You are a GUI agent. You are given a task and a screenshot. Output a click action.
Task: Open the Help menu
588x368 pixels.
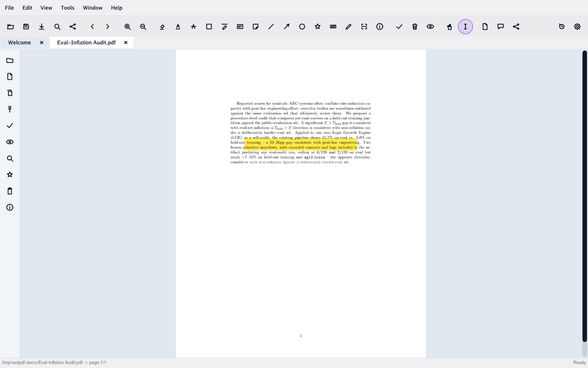pos(117,8)
